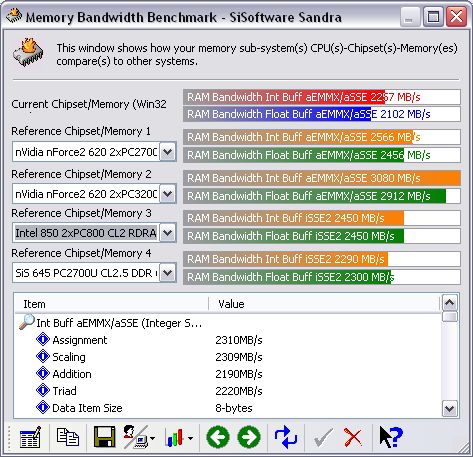473x457 pixels.
Task: Click the grey checkmark OK icon
Action: (323, 437)
